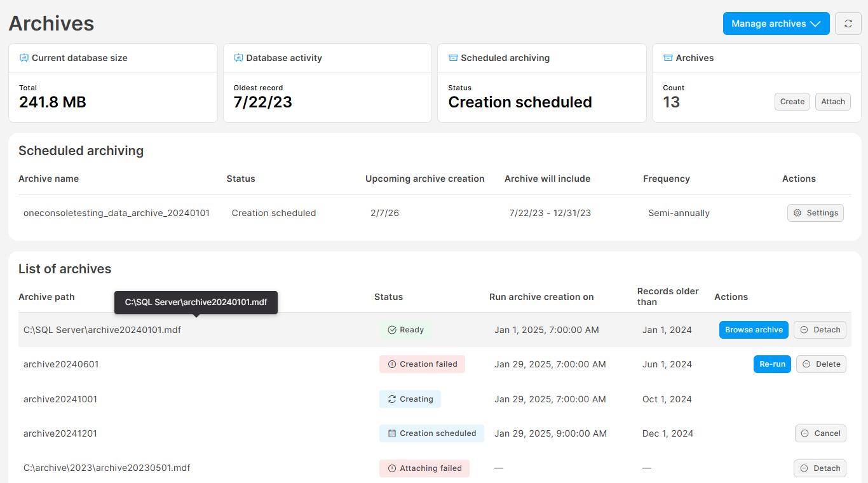Click Browse archive for archive20240101
This screenshot has height=483, width=868.
pos(754,330)
